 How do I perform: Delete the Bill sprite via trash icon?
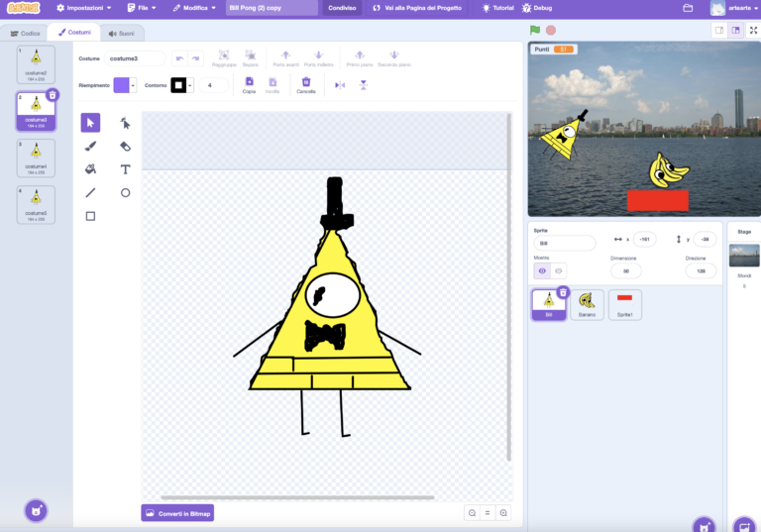563,292
